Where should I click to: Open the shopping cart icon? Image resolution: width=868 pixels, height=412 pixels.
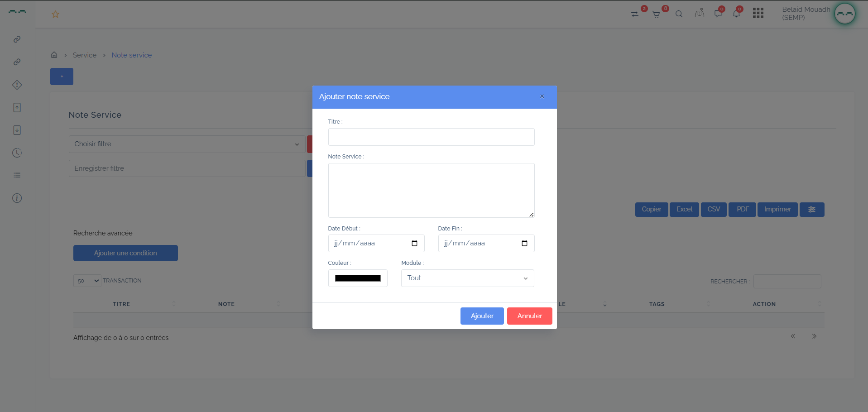[656, 14]
